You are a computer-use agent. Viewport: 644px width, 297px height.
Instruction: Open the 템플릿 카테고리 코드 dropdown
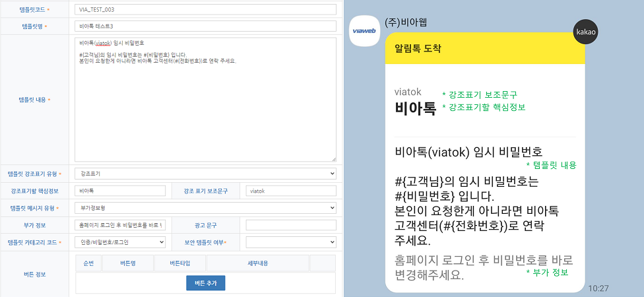120,242
